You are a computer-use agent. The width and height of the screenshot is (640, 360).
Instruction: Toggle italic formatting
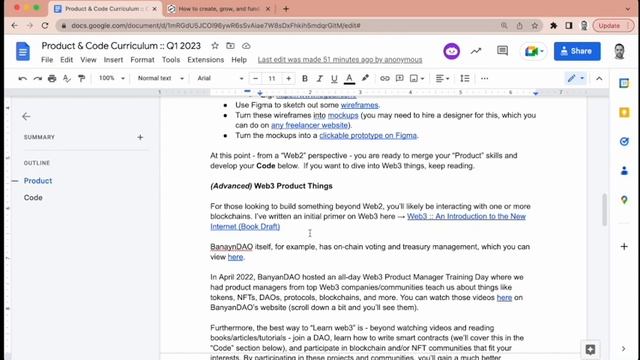(x=320, y=78)
